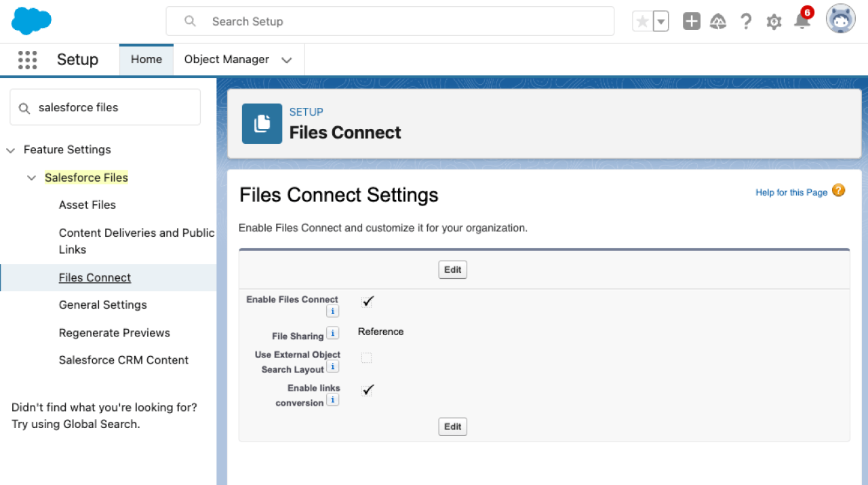The image size is (868, 485).
Task: Click info icon for Enable Files Connect
Action: 332,311
